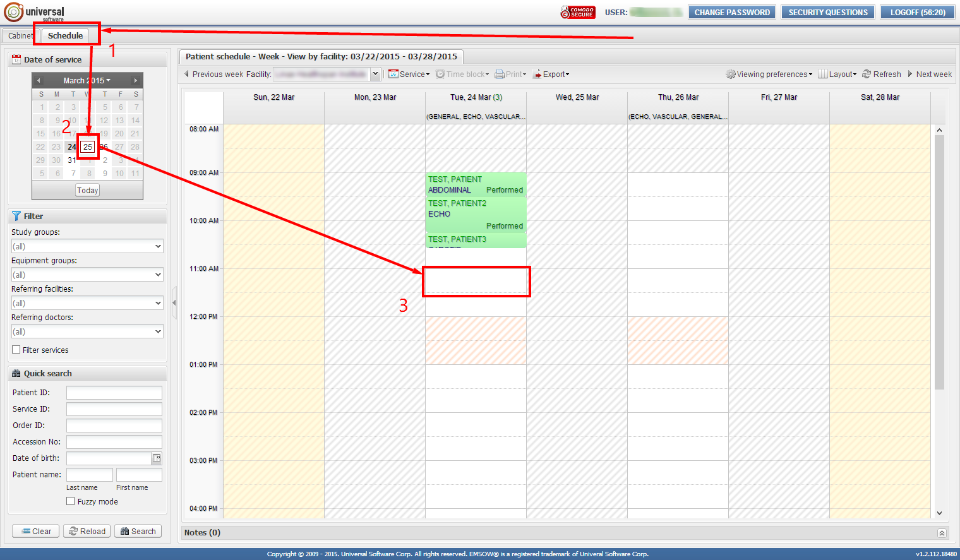The image size is (960, 560).
Task: Open the Print menu
Action: click(x=510, y=74)
